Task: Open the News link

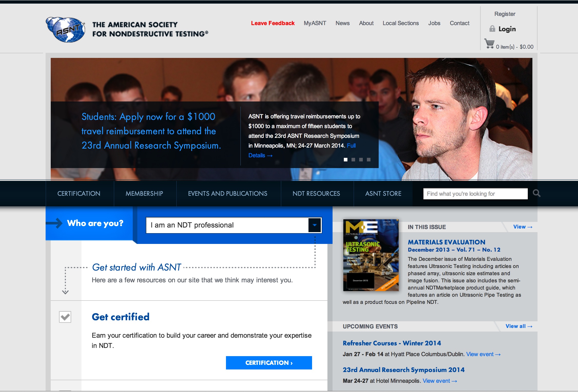Action: click(x=343, y=23)
